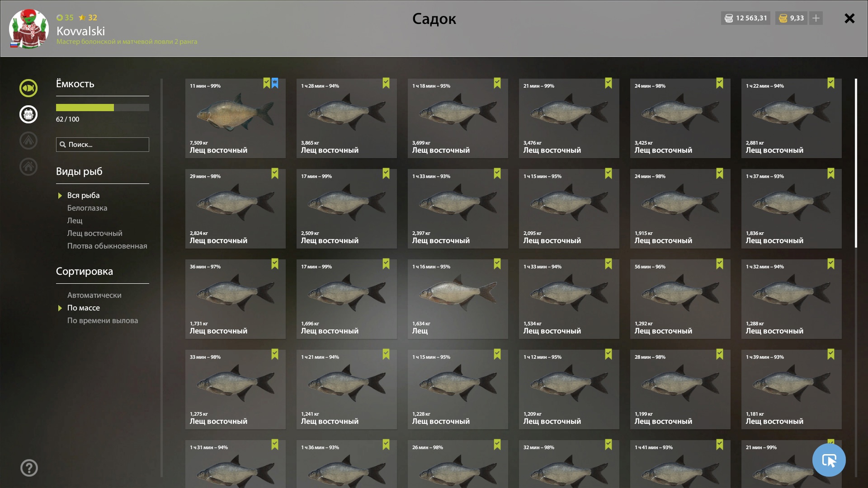868x488 pixels.
Task: Click the player name Kovvalski
Action: (x=80, y=31)
